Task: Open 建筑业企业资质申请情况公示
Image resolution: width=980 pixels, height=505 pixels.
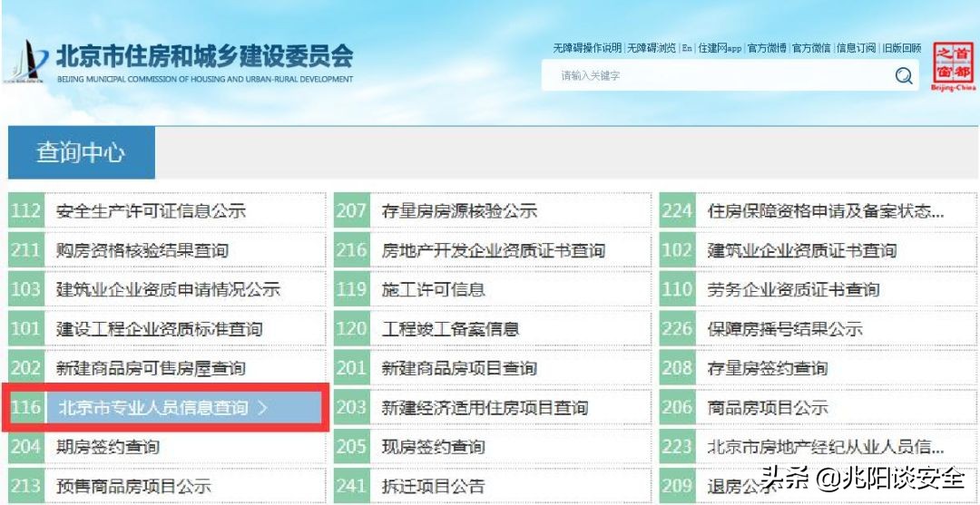Action: pos(168,289)
